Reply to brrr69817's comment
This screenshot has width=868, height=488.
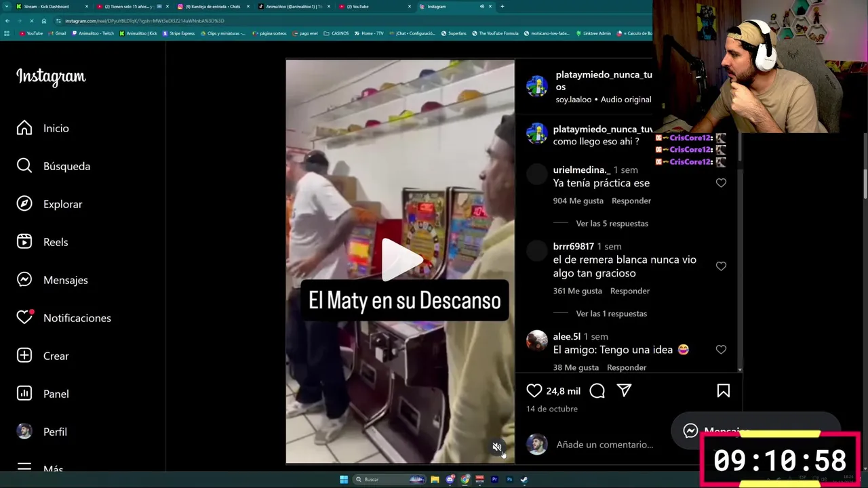(630, 291)
